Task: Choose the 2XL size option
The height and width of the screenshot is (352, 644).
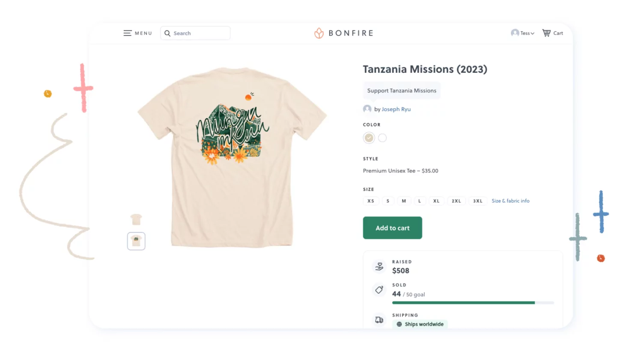Action: click(456, 201)
